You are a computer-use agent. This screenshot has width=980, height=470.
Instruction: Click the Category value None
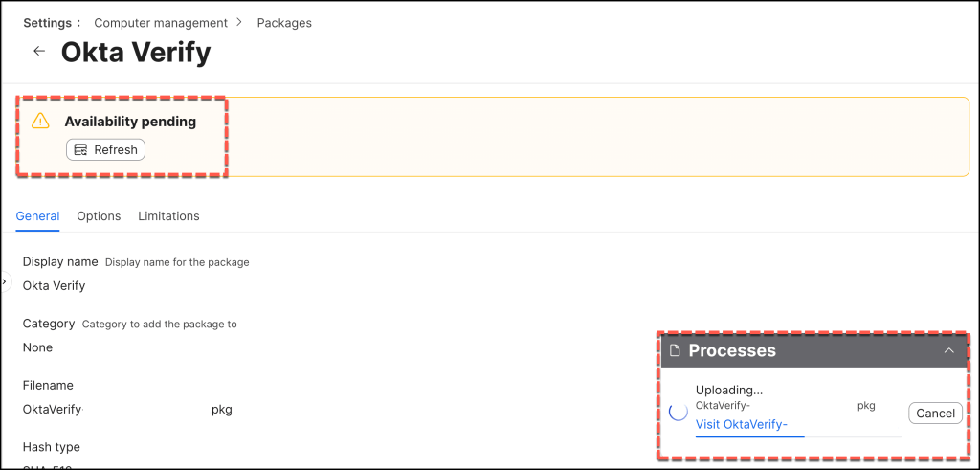pyautogui.click(x=37, y=347)
